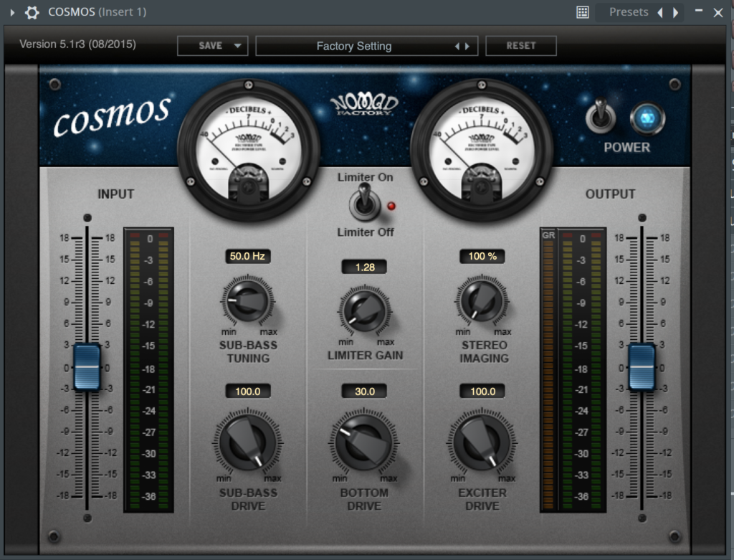Viewport: 734px width, 560px height.
Task: Click the input LED level meter
Action: click(x=148, y=370)
